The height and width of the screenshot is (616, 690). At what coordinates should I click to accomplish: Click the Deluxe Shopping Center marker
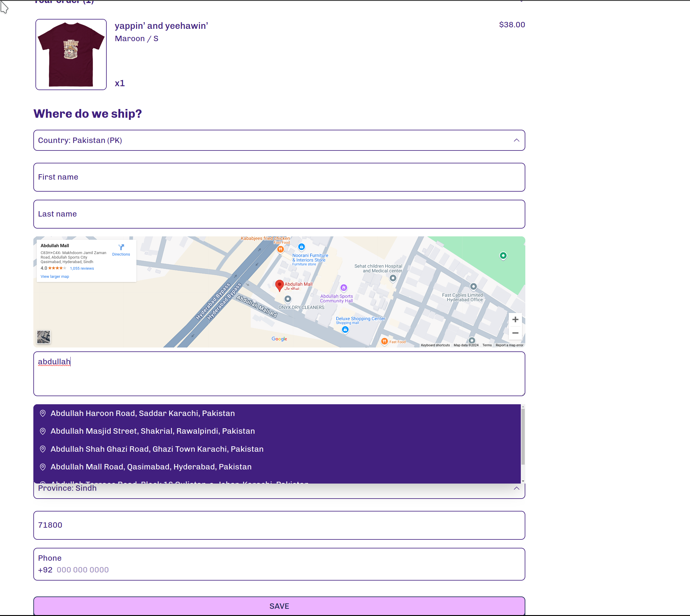(345, 329)
